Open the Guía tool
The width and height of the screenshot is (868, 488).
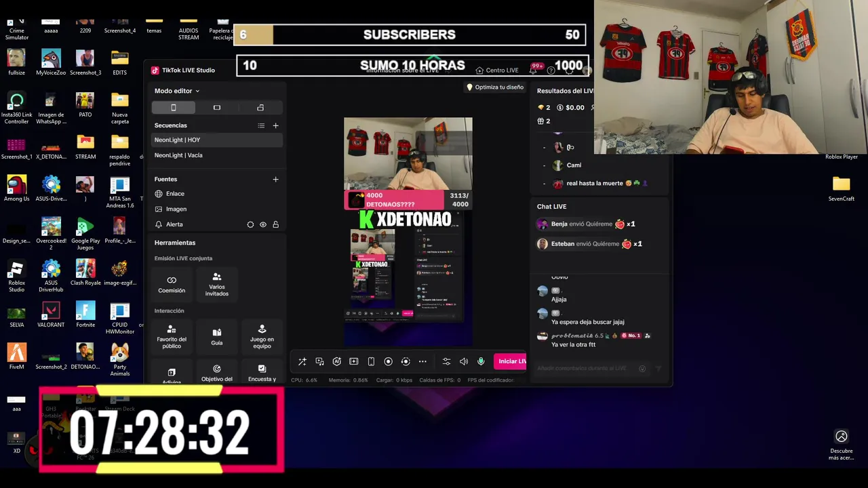pyautogui.click(x=217, y=337)
